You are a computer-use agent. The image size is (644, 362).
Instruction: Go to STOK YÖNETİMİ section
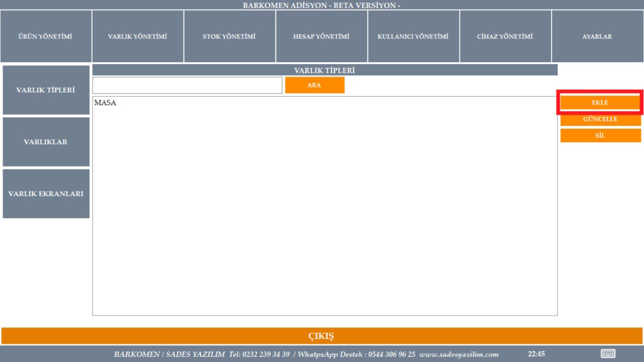[230, 36]
